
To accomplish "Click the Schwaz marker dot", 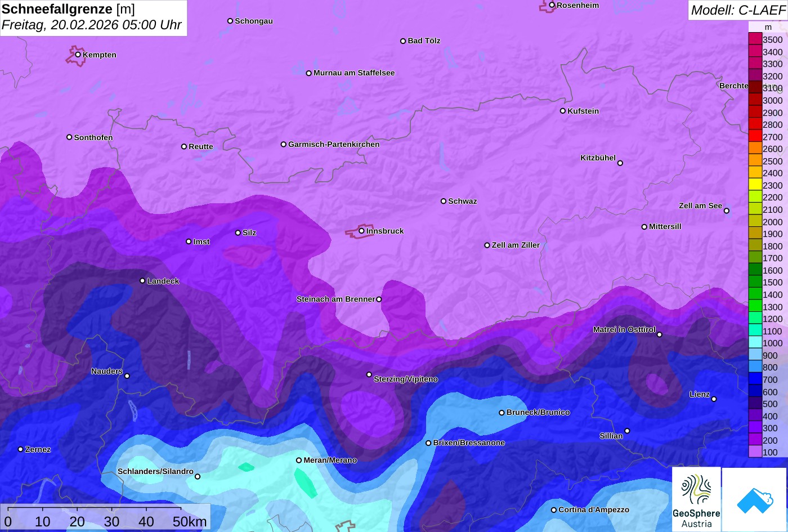I will point(444,201).
